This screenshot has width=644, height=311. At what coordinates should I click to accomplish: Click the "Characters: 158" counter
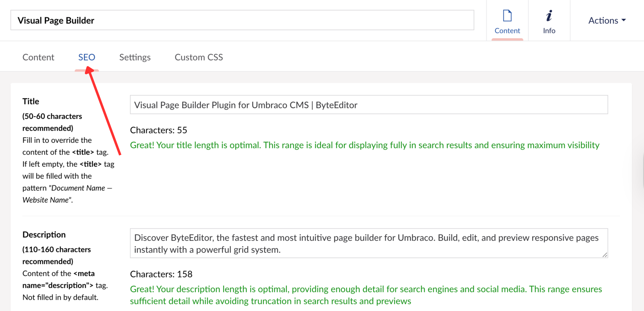[x=161, y=274]
